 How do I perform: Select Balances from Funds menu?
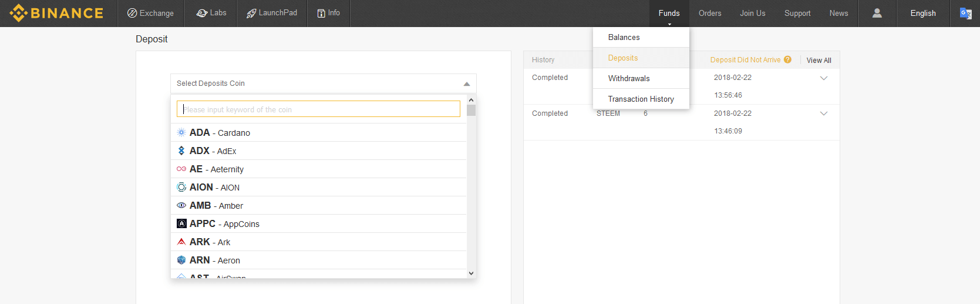[641, 37]
